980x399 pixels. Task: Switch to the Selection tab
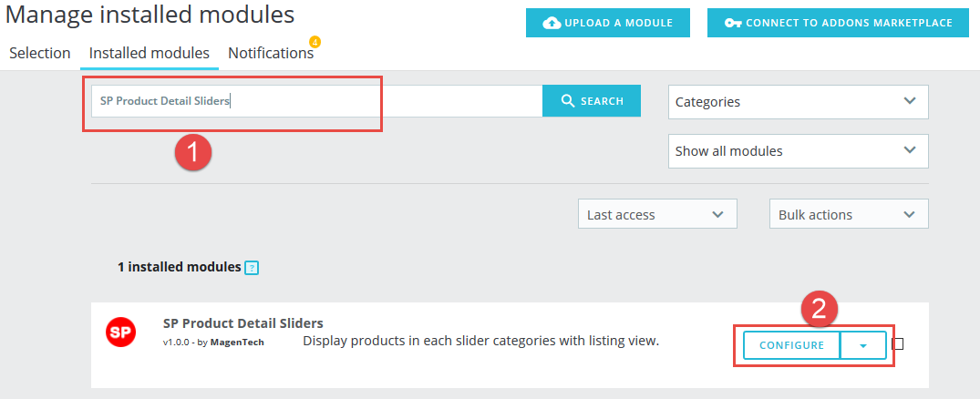coord(40,54)
